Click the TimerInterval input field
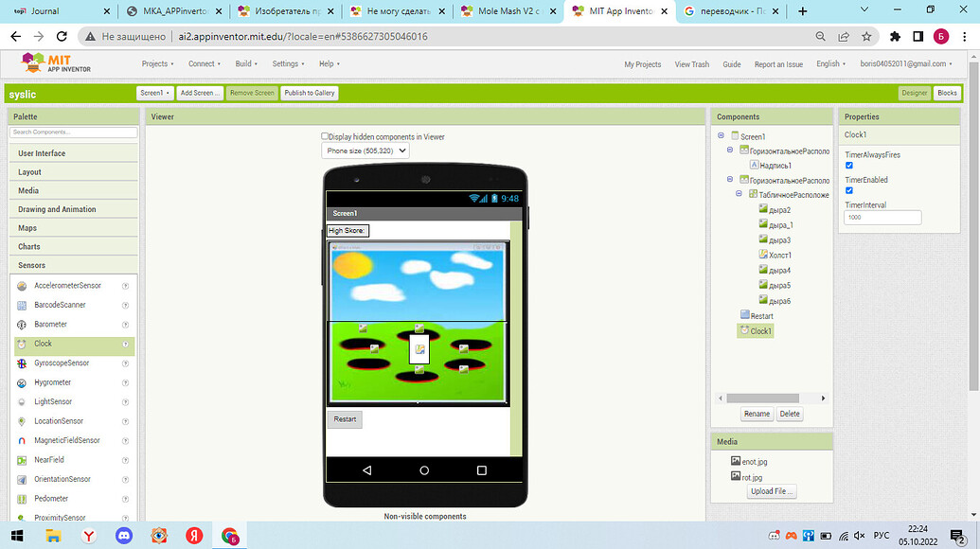Image resolution: width=980 pixels, height=549 pixels. (x=882, y=218)
